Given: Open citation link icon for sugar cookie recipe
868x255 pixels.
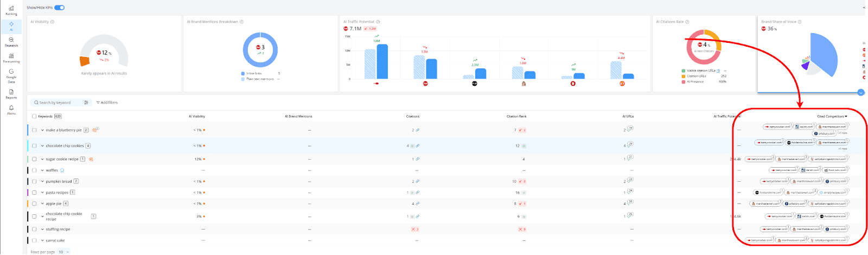Looking at the screenshot, I should 418,160.
